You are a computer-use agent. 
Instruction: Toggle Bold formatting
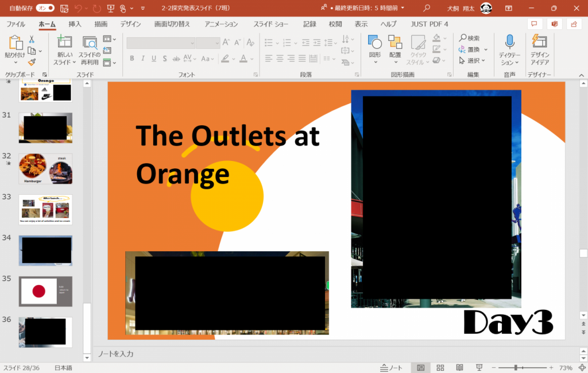132,59
